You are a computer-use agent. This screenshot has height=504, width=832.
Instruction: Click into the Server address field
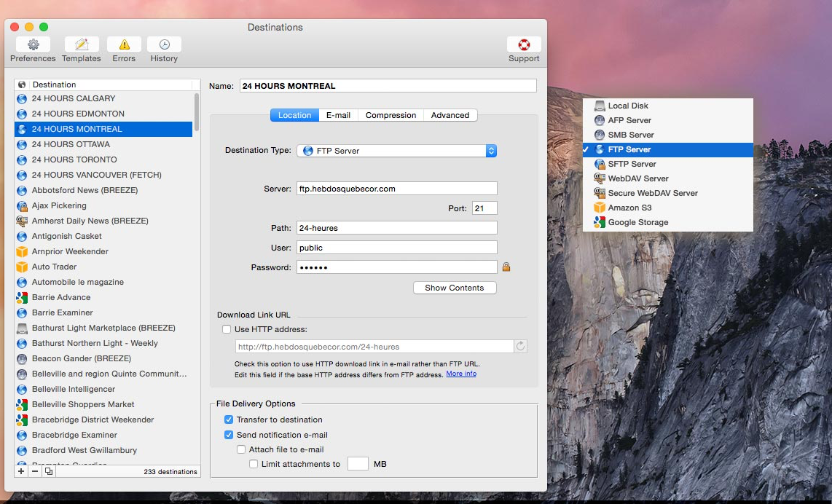pyautogui.click(x=396, y=189)
